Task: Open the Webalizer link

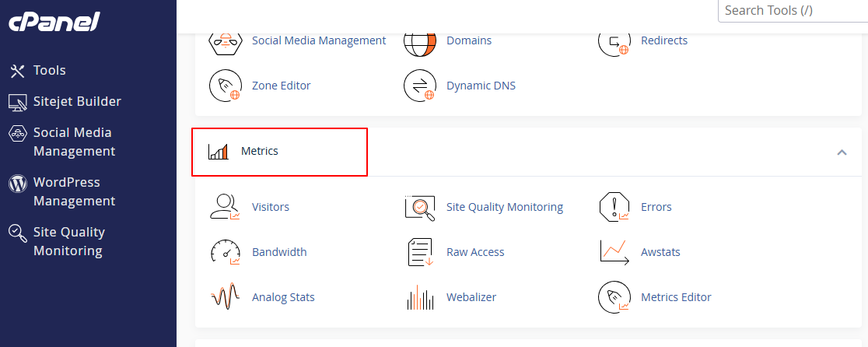Action: click(x=471, y=297)
